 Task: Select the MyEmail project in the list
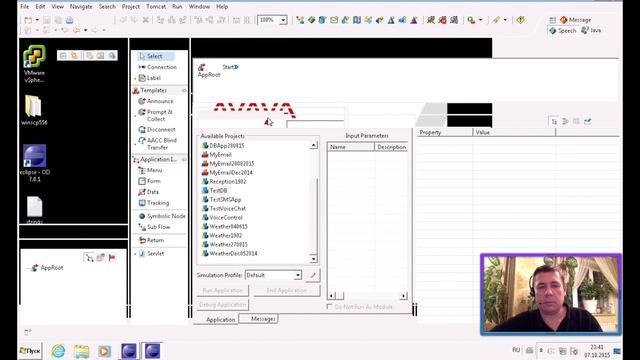click(217, 155)
